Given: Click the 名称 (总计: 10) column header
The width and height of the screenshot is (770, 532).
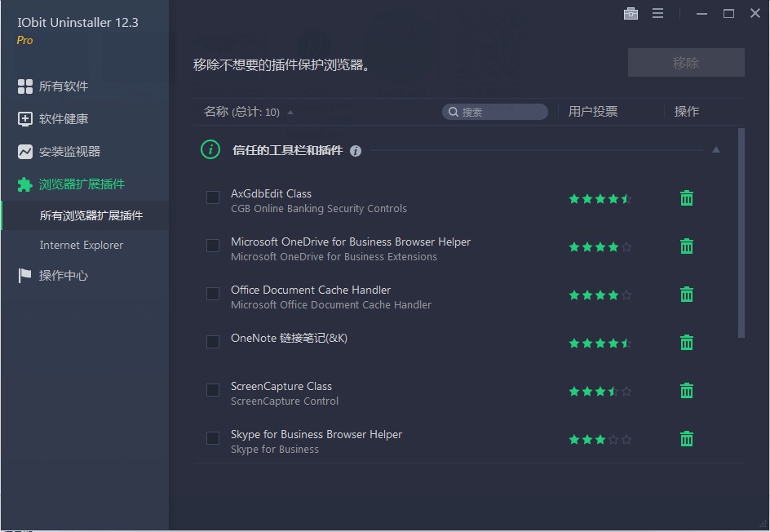Looking at the screenshot, I should point(241,112).
